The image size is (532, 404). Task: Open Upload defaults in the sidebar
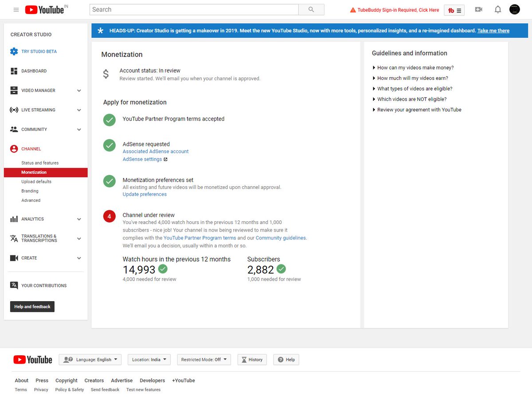click(36, 182)
